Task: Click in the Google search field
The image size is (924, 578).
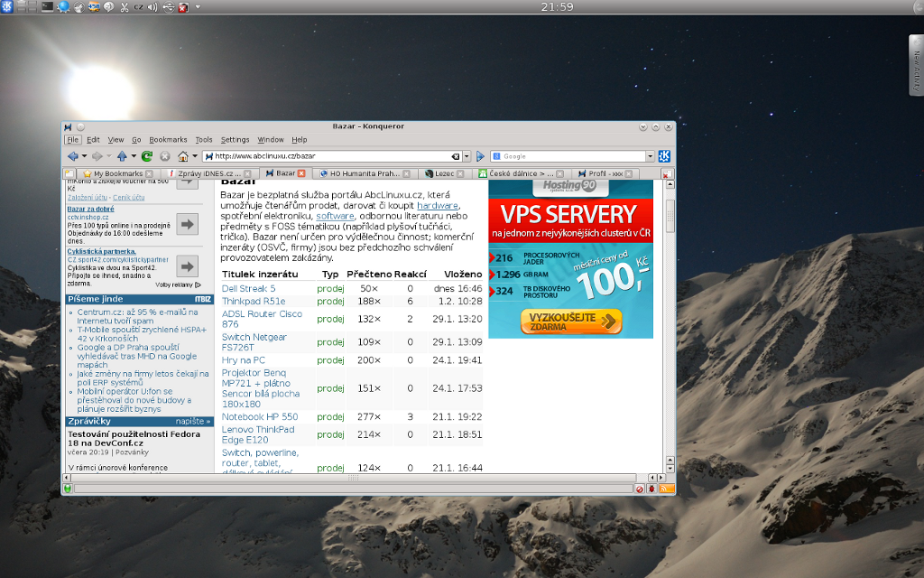Action: point(571,156)
